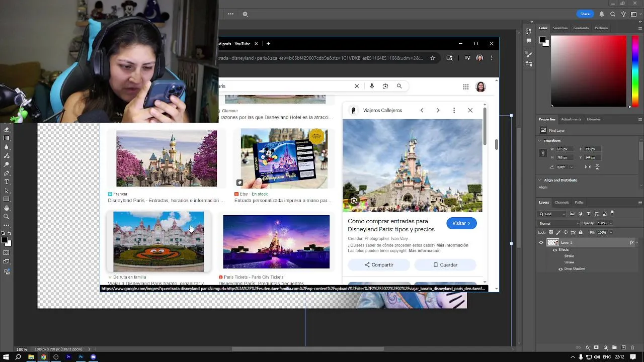This screenshot has height=362, width=644.
Task: Click the Width field in Transform
Action: [x=566, y=149]
